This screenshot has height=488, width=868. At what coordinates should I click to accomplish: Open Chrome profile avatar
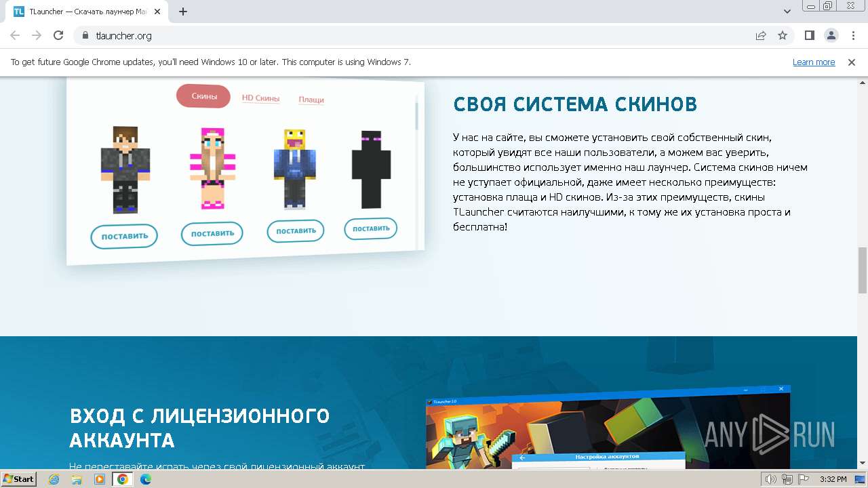pos(831,35)
